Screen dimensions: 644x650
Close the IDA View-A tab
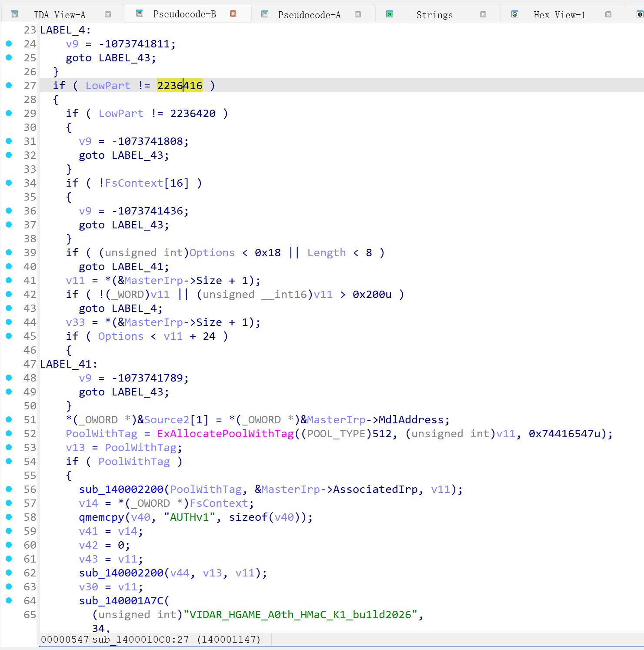[108, 14]
